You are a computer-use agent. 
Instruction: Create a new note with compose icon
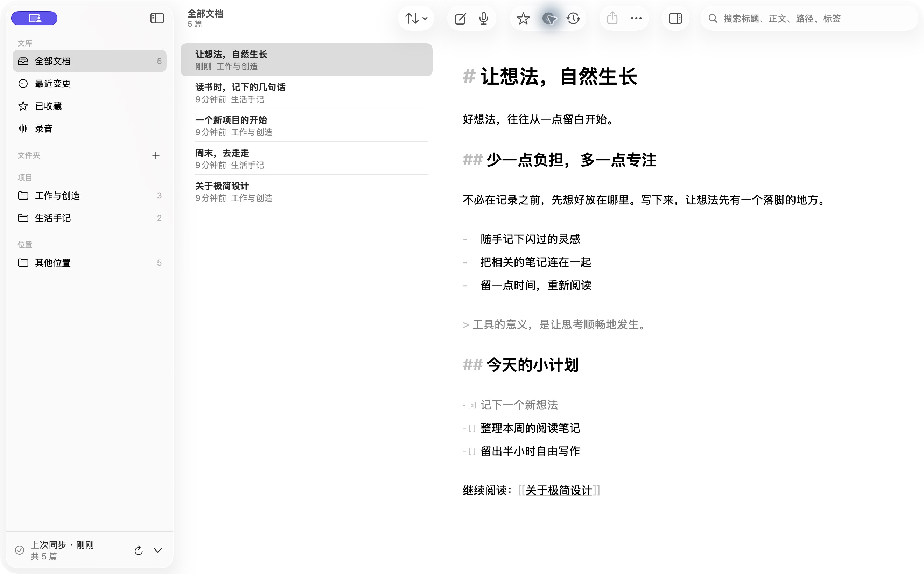coord(460,18)
